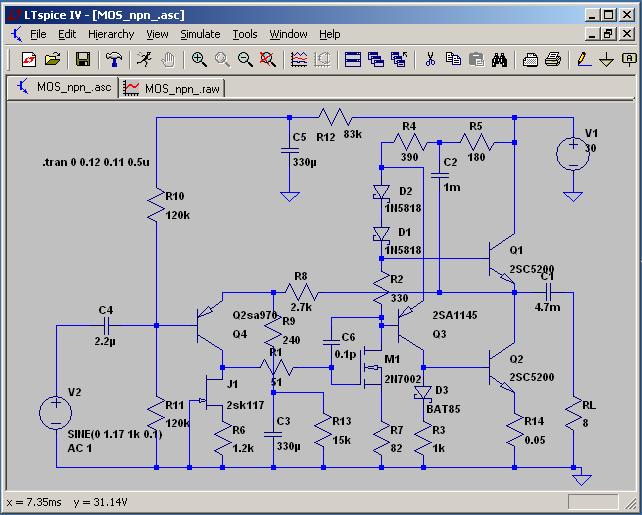Click the Find binoculars icon
The width and height of the screenshot is (642, 515).
click(500, 60)
